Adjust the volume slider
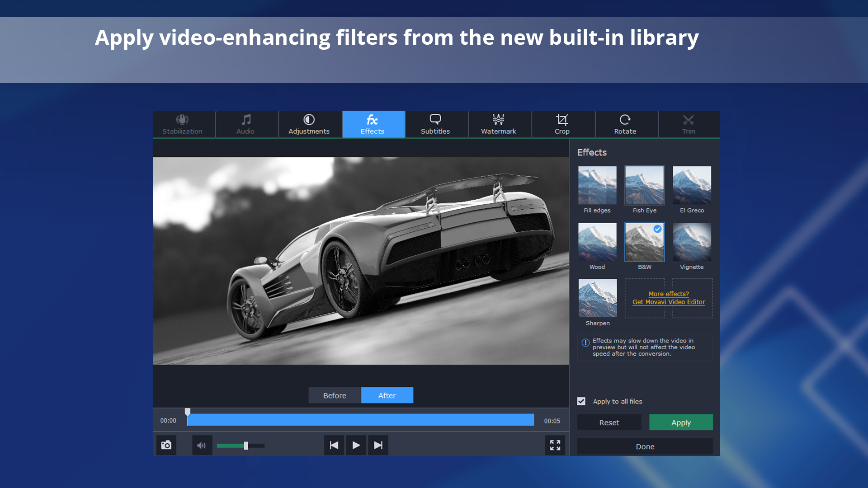Image resolution: width=868 pixels, height=488 pixels. 245,445
